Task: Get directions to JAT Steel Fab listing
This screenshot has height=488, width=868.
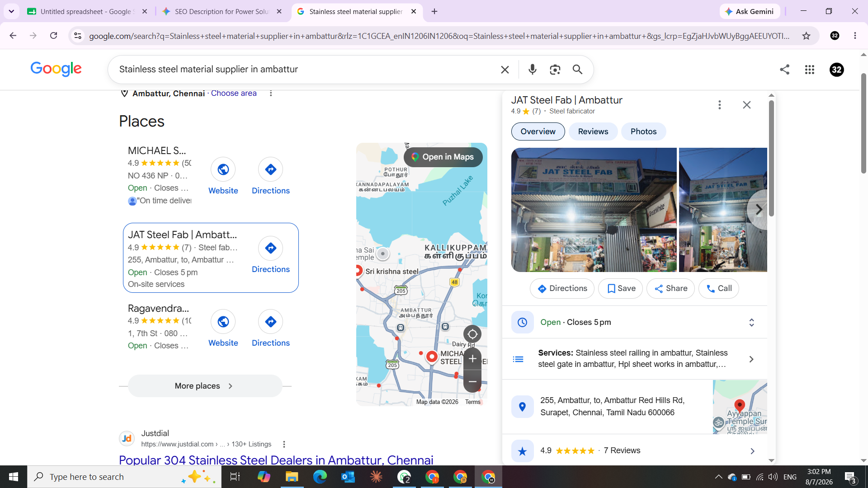Action: pos(271,248)
